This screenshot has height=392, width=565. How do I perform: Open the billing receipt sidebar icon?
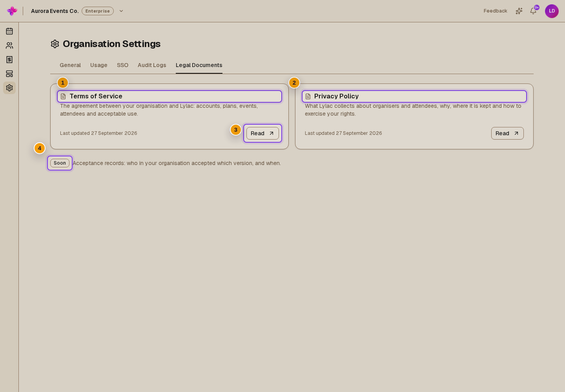[x=9, y=60]
